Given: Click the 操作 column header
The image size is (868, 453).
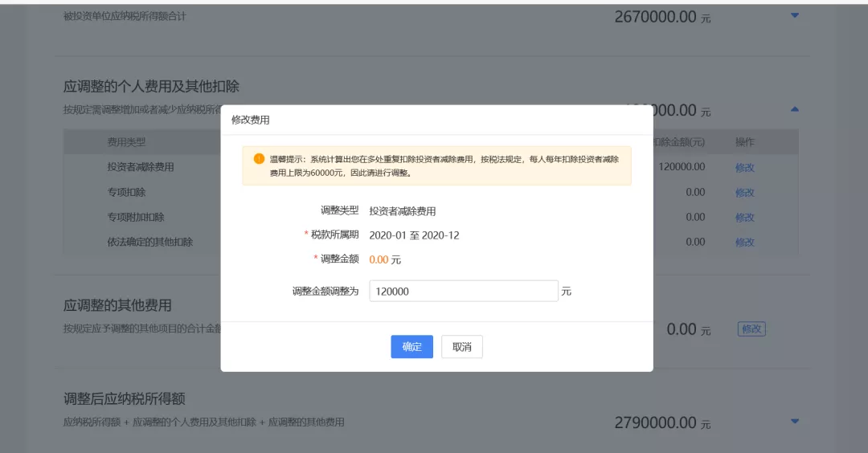Looking at the screenshot, I should (744, 142).
